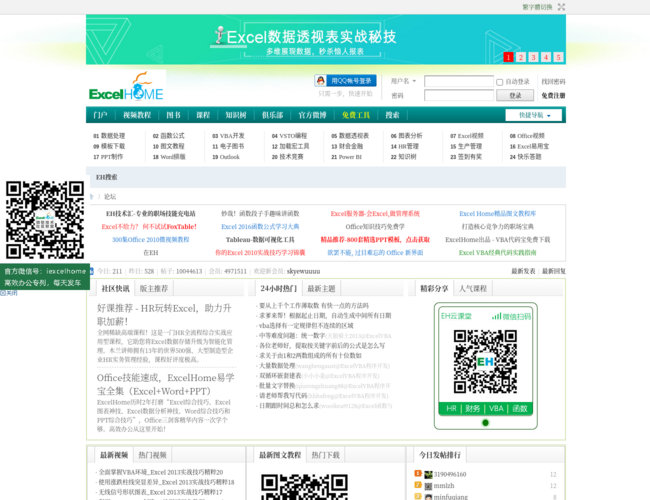Open the 官方微博 nav menu item
Viewport: 650px width, 500px height.
[312, 115]
